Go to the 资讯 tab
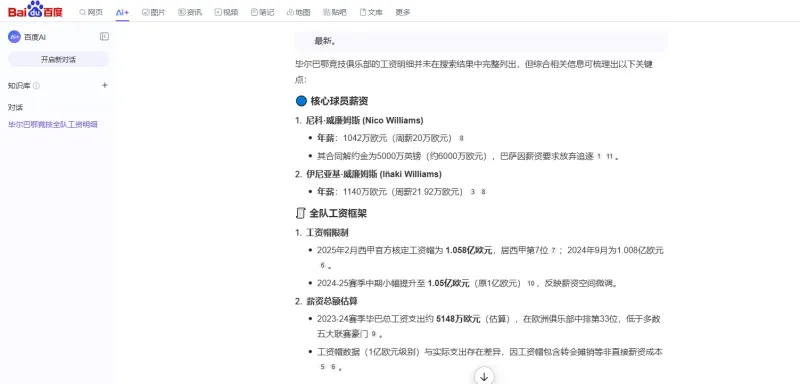The height and width of the screenshot is (384, 800). click(x=190, y=12)
